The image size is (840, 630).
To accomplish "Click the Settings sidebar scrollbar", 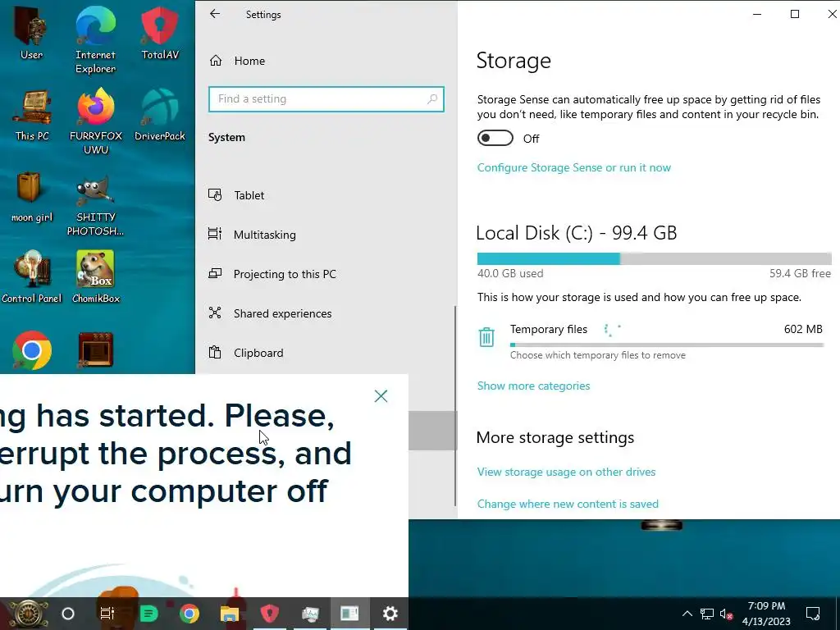I will tap(455, 405).
